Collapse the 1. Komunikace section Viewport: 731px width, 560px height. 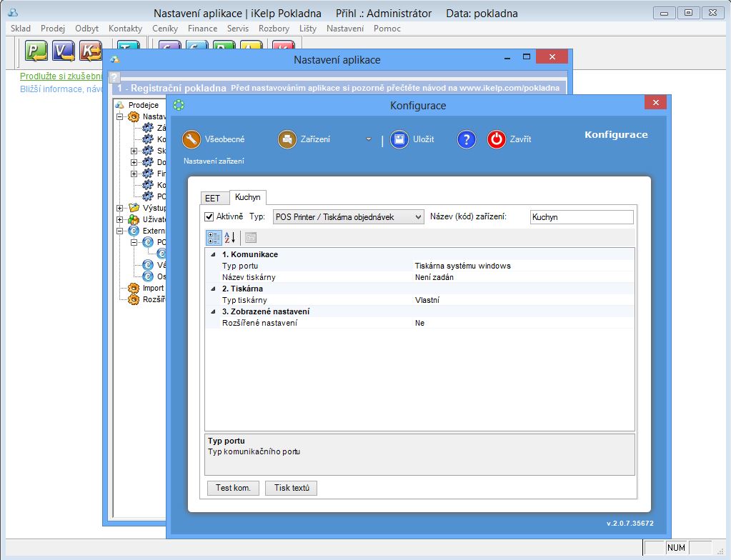[214, 254]
